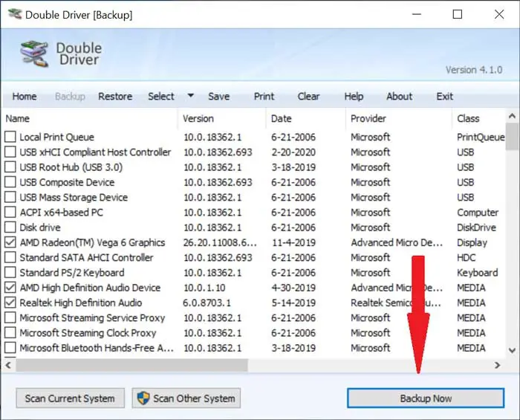Click the HDC class cell
Image resolution: width=520 pixels, height=420 pixels.
tap(466, 258)
